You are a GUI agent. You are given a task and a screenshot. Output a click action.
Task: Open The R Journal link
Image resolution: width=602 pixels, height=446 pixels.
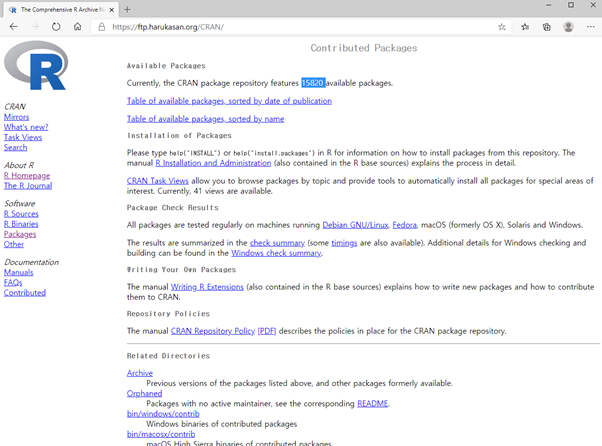tap(28, 186)
